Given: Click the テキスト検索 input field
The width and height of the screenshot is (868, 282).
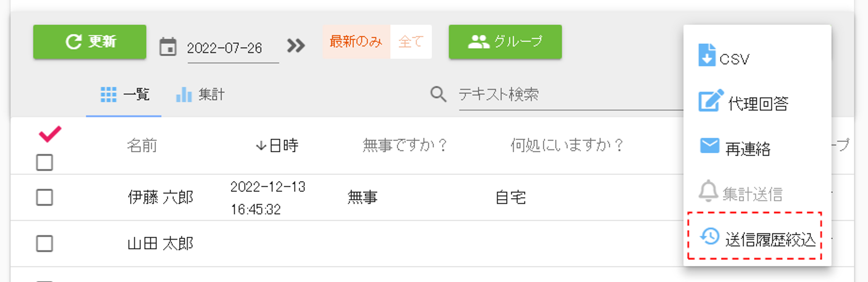Looking at the screenshot, I should pos(571,95).
